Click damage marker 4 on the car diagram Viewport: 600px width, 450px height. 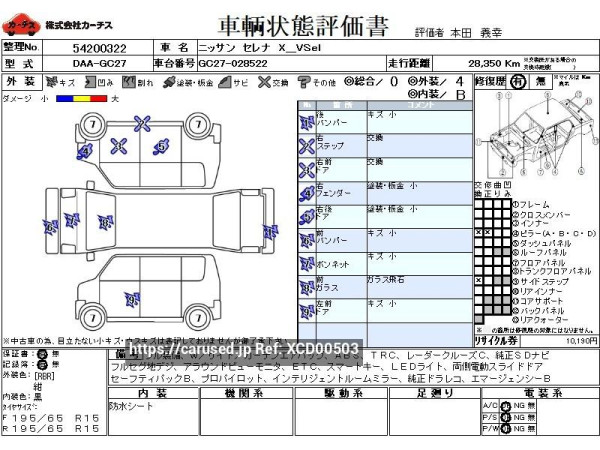pyautogui.click(x=85, y=151)
